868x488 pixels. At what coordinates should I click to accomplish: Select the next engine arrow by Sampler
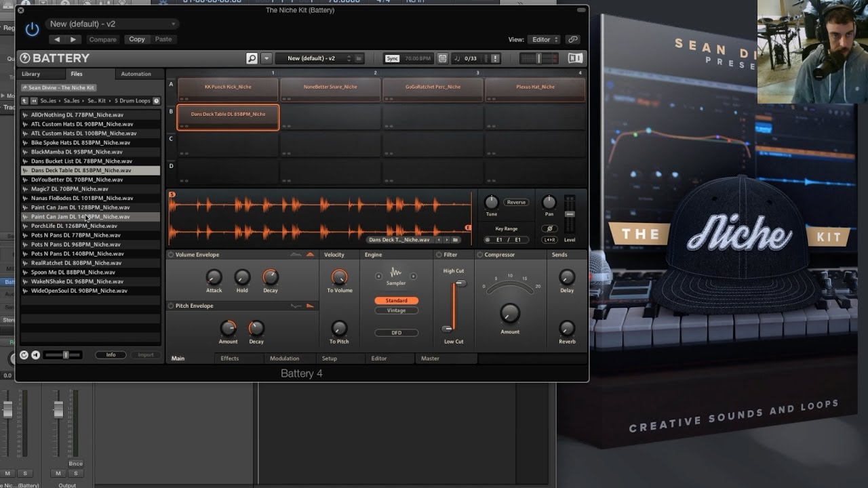coord(414,276)
